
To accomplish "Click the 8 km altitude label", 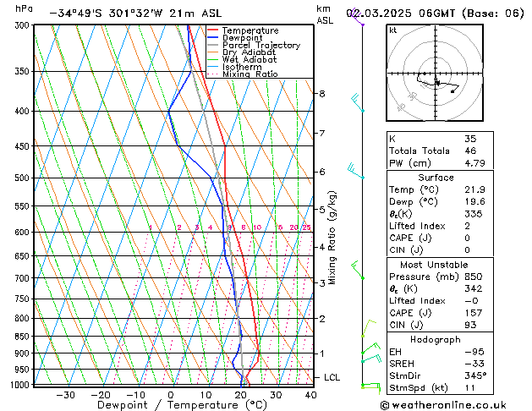I will 322,94.
